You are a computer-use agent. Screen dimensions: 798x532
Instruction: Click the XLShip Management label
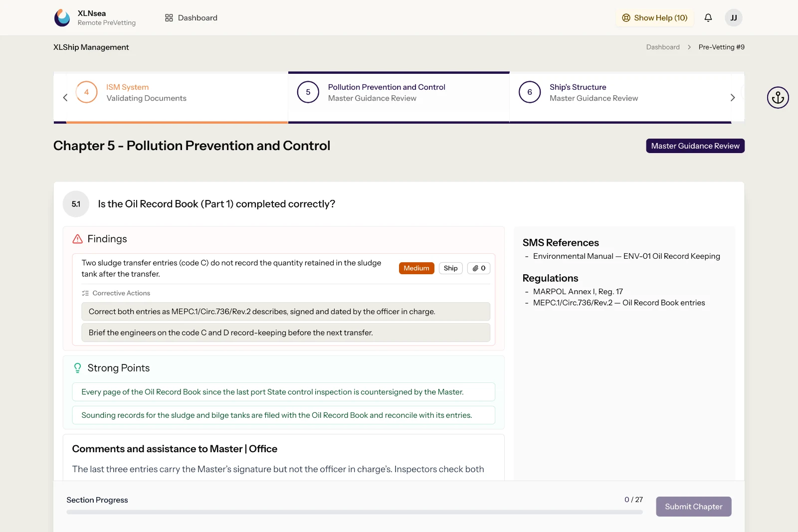91,47
